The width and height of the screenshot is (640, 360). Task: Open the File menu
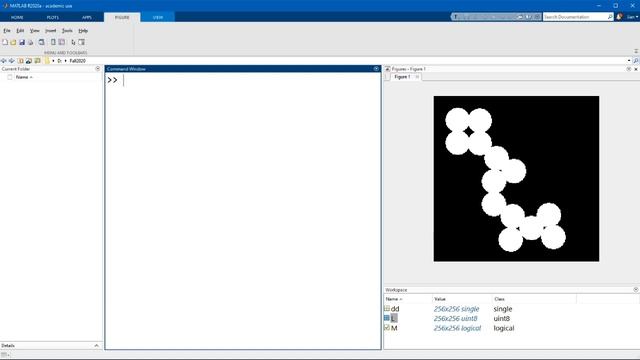coord(7,31)
